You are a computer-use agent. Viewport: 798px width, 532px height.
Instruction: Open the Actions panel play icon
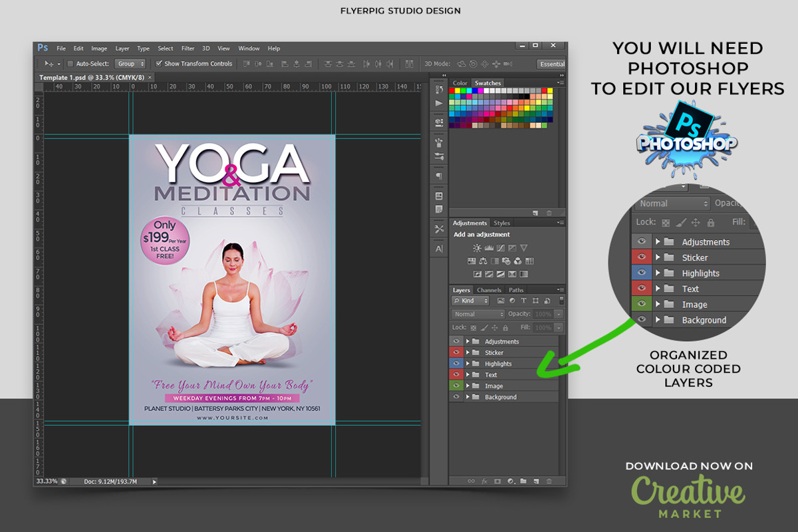coord(438,103)
